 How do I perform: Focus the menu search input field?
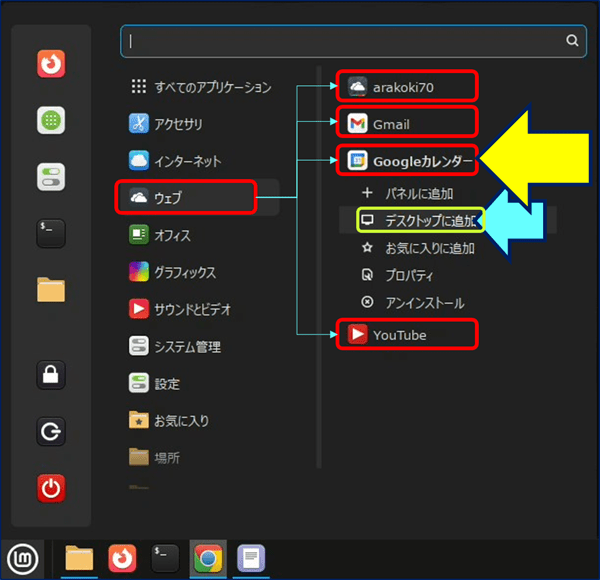pos(353,41)
